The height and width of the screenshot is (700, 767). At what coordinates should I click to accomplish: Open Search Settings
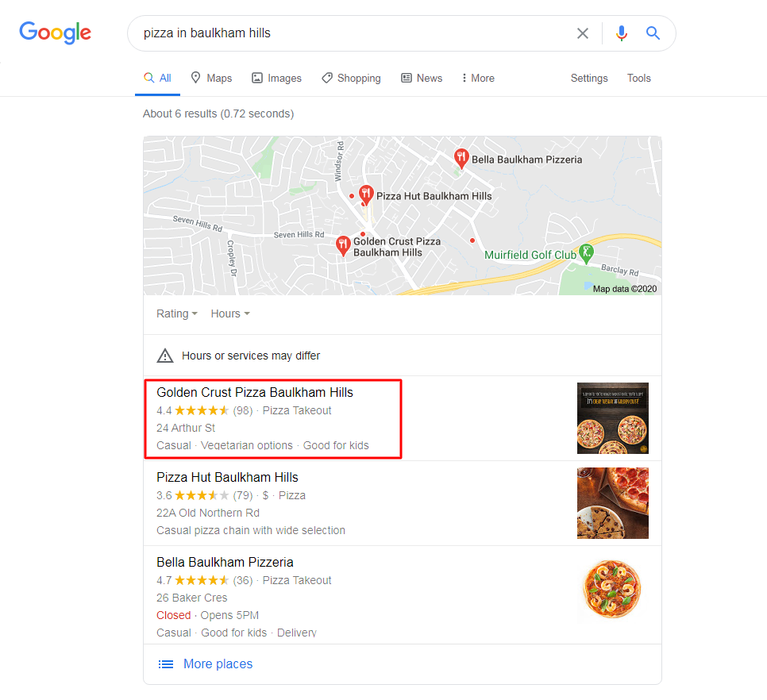point(589,79)
